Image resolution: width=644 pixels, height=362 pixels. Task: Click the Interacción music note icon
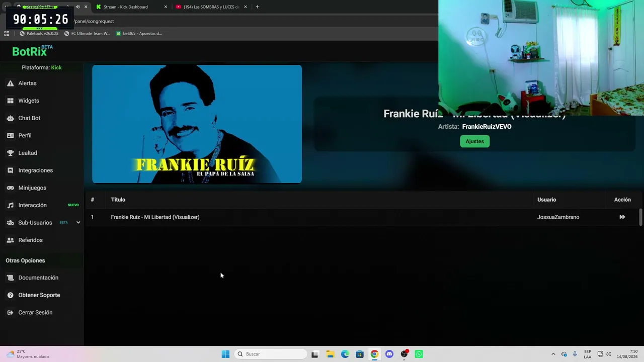point(10,205)
